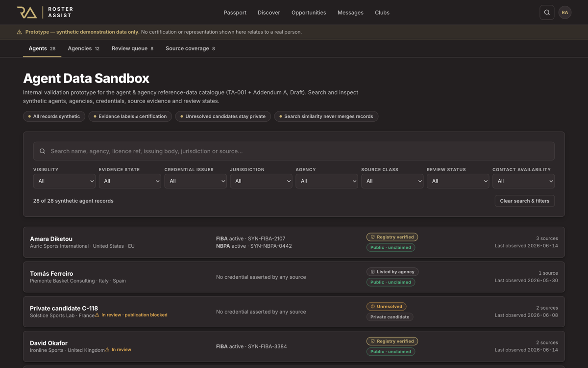
Task: Click the Private candidate badge
Action: tap(390, 317)
